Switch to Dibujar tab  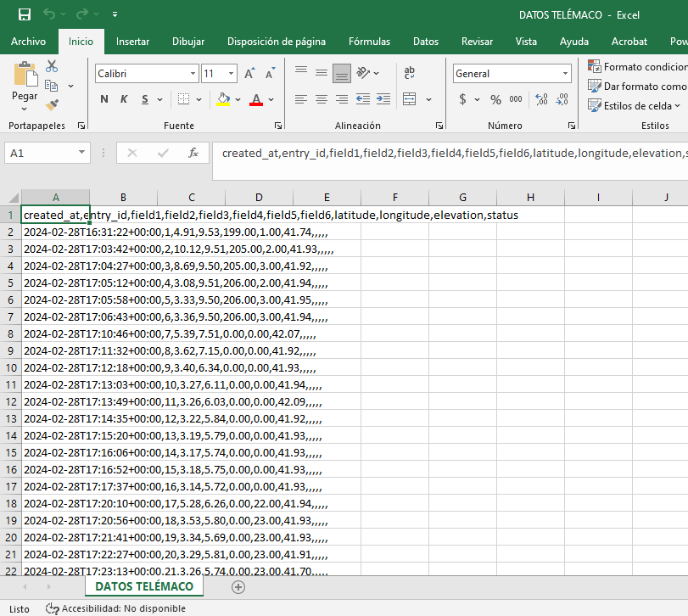click(188, 42)
